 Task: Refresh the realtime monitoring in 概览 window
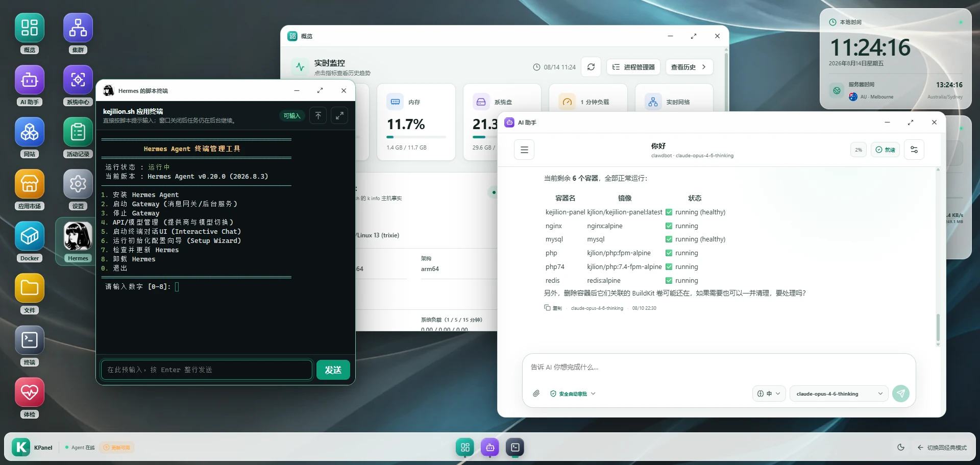(x=591, y=67)
